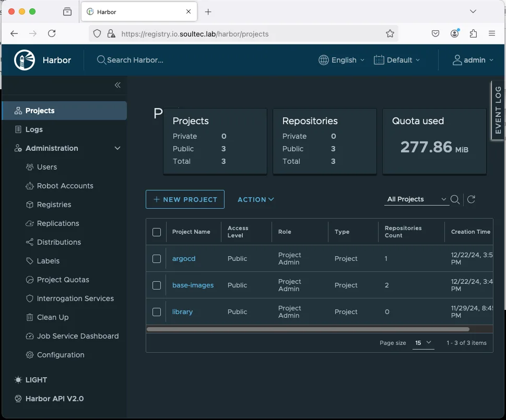Viewport: 506px width, 420px height.
Task: Expand the ACTION dropdown
Action: tap(255, 199)
